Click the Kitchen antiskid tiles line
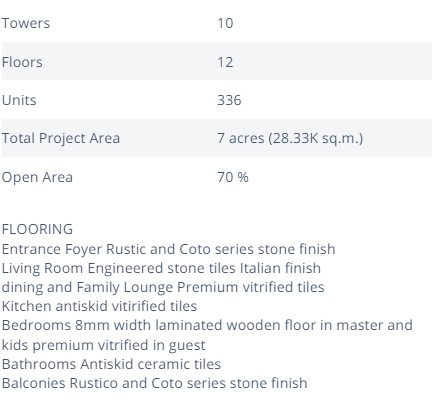438x400 pixels. pyautogui.click(x=99, y=306)
